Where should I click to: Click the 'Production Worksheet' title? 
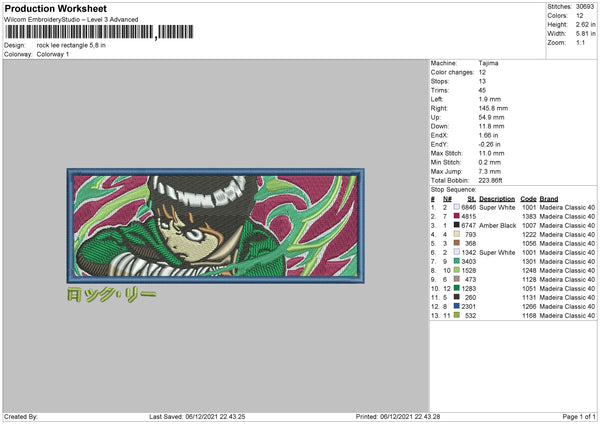pyautogui.click(x=55, y=8)
